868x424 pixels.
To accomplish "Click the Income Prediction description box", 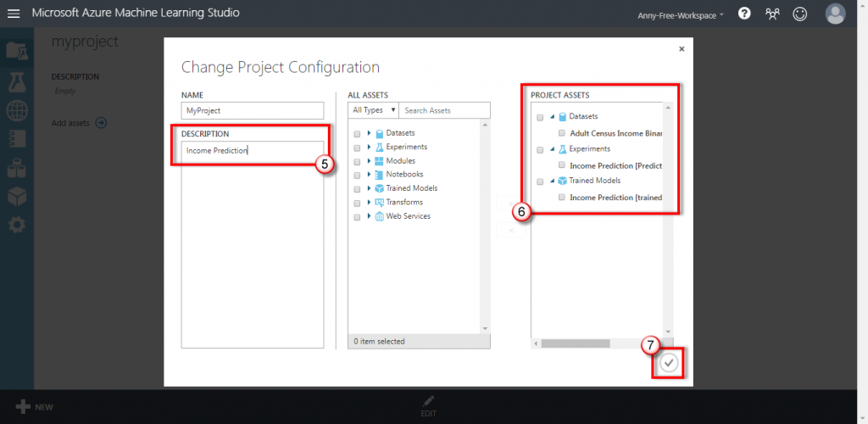I will [253, 244].
